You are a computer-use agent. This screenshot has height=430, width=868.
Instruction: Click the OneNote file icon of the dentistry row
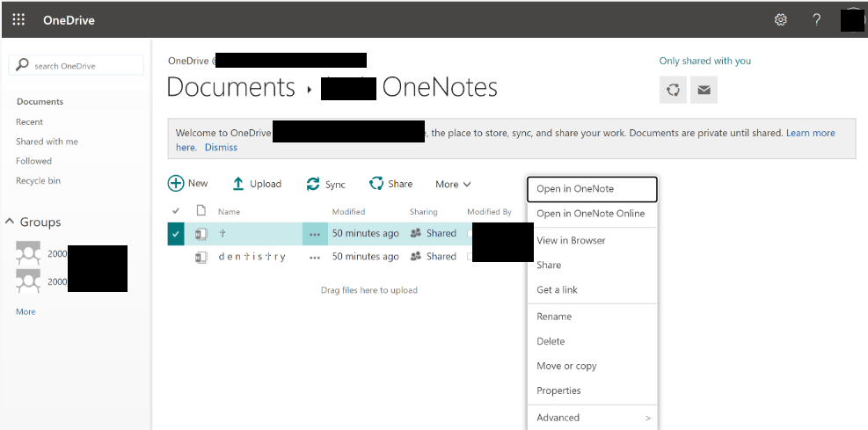201,257
